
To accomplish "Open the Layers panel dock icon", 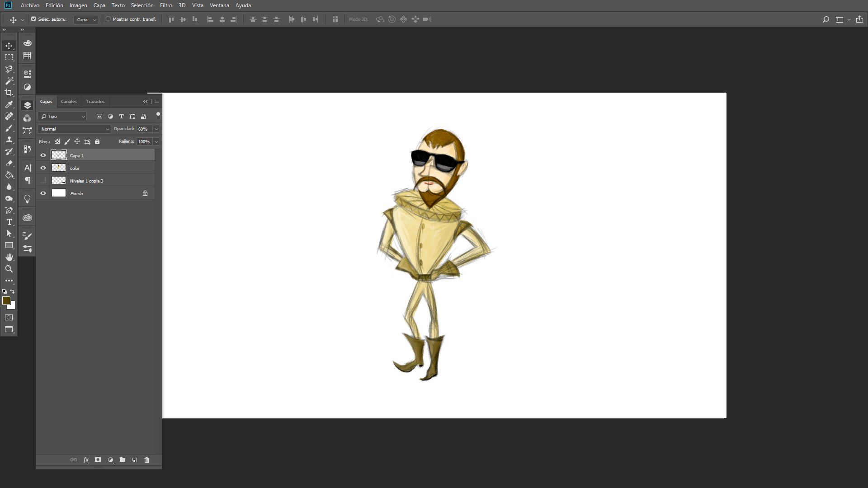I will [x=28, y=105].
